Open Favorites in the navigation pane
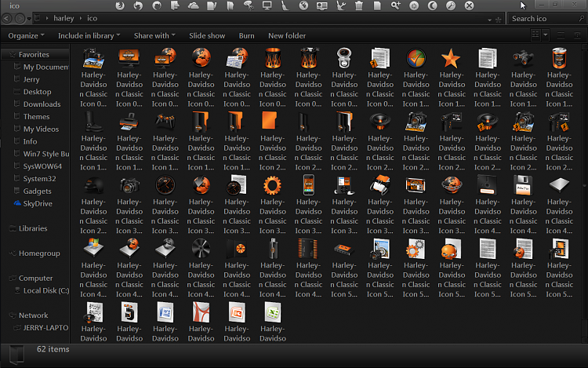Screen dimensions: 588x368 coord(34,54)
